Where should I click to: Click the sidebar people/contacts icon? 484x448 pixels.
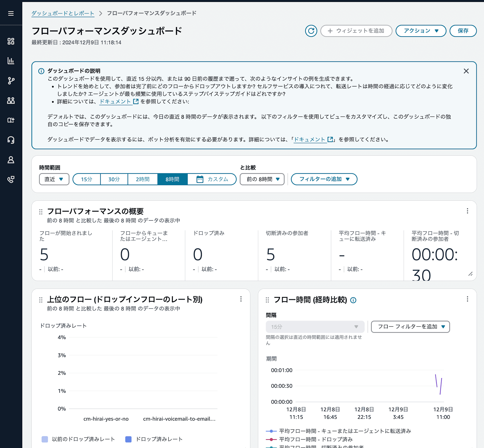click(x=11, y=100)
